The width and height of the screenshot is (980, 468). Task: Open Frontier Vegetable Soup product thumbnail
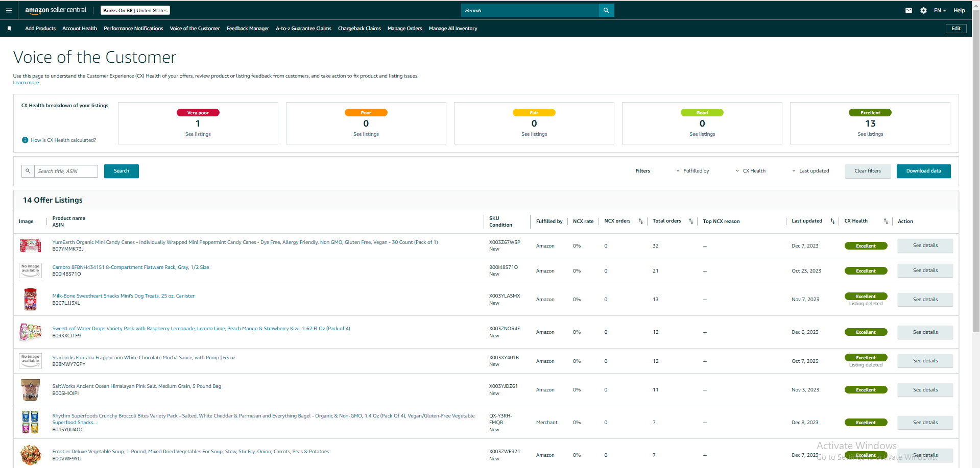[30, 455]
